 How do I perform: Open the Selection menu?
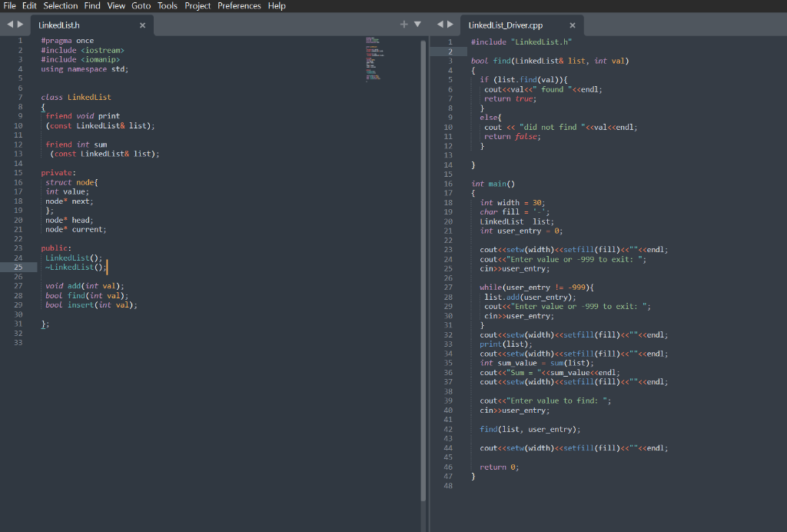point(60,5)
